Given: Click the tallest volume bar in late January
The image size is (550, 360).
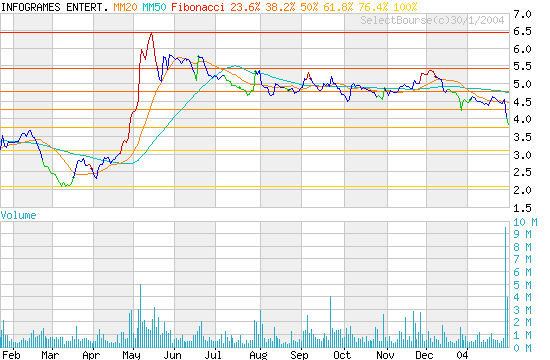Looking at the screenshot, I should [505, 287].
